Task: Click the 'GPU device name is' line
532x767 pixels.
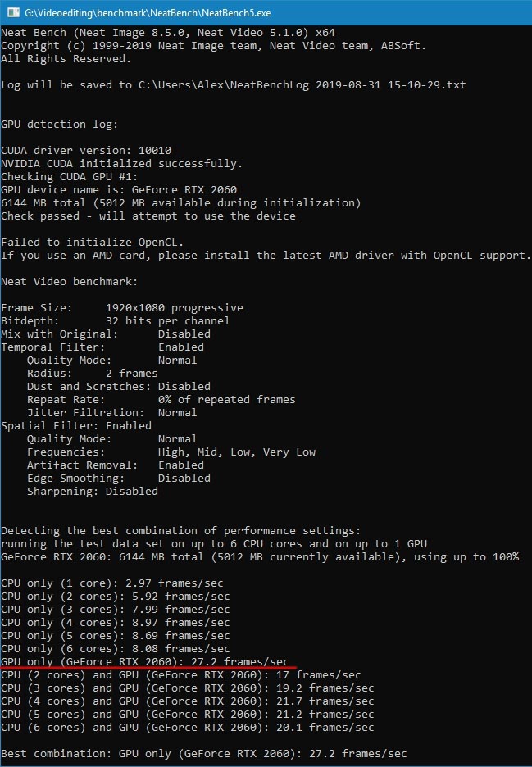Action: click(x=119, y=189)
